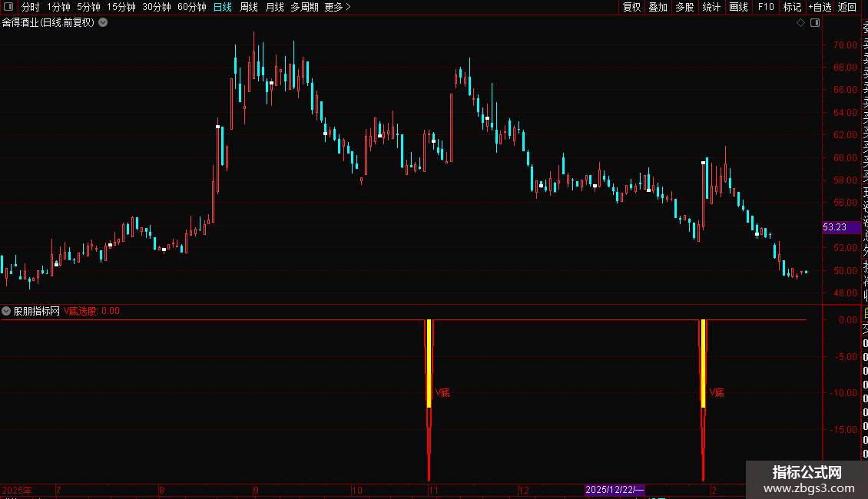The width and height of the screenshot is (868, 499).
Task: Switch to the 月线 monthly chart
Action: click(274, 7)
